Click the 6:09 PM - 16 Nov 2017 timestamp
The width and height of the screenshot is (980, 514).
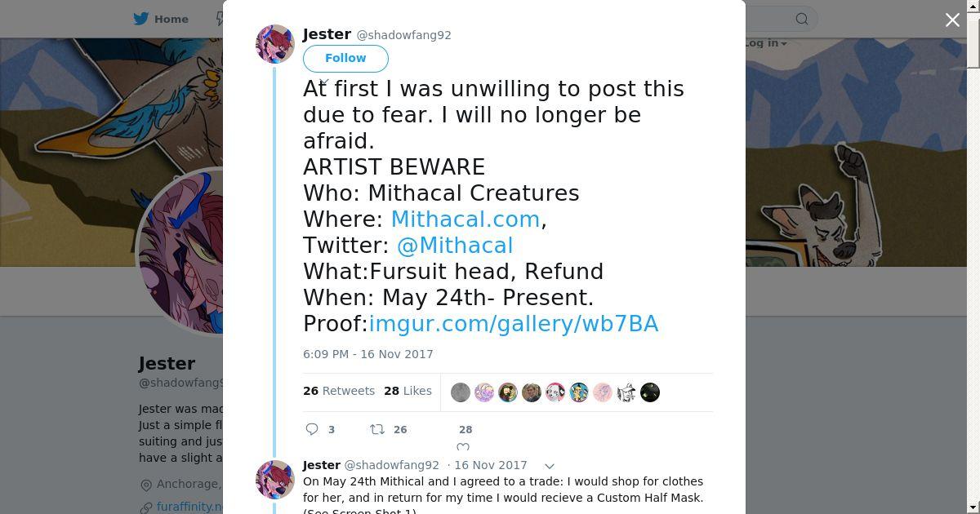pos(368,354)
